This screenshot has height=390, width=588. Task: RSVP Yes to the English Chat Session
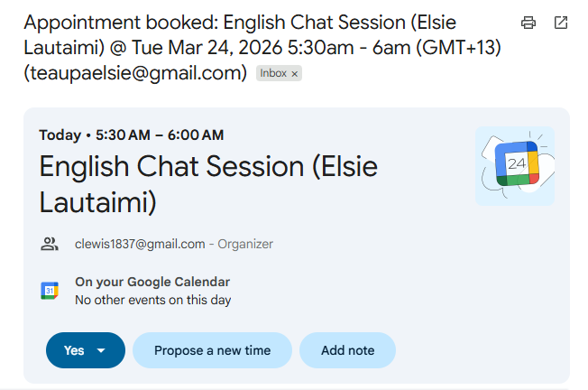click(x=74, y=350)
